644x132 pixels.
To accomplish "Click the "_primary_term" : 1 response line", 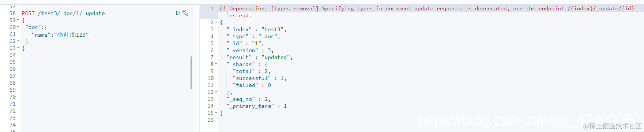I will [x=257, y=106].
